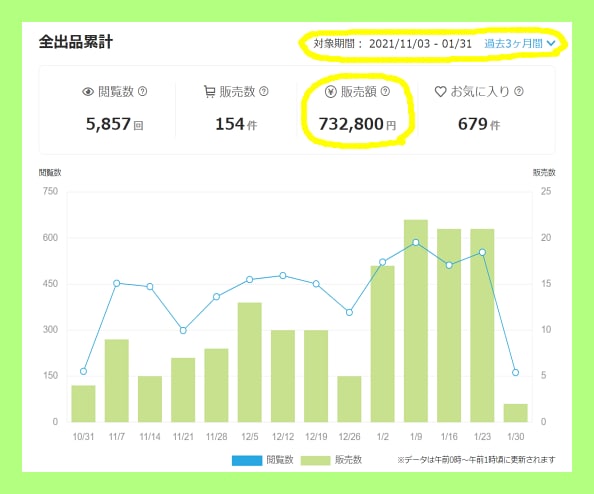Click the x-axis label 11/14

pos(150,437)
